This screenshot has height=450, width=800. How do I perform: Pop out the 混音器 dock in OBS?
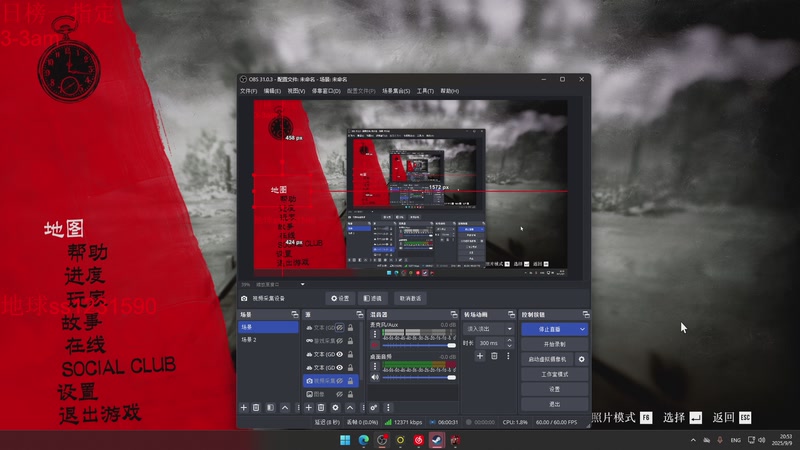(454, 314)
